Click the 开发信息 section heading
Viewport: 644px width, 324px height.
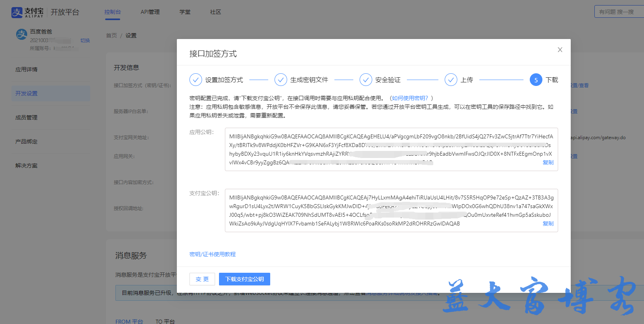tap(126, 67)
